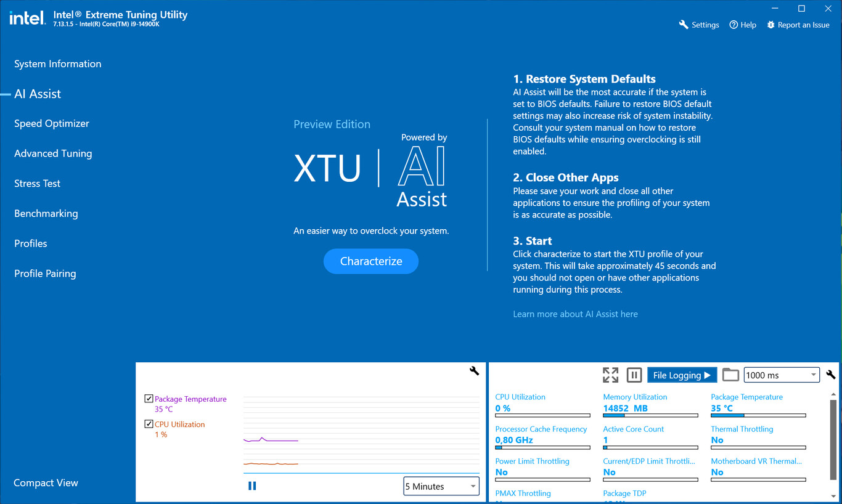Open Advanced Tuning section

pos(53,153)
